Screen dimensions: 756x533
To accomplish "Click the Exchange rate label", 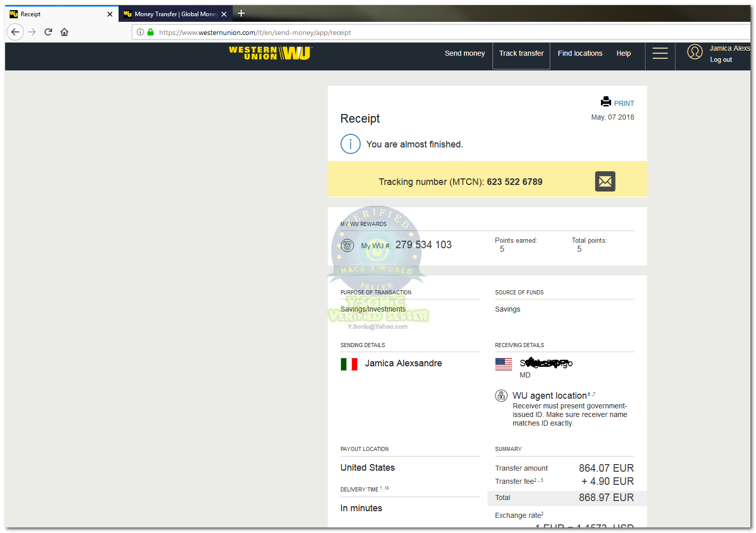I will click(x=519, y=515).
